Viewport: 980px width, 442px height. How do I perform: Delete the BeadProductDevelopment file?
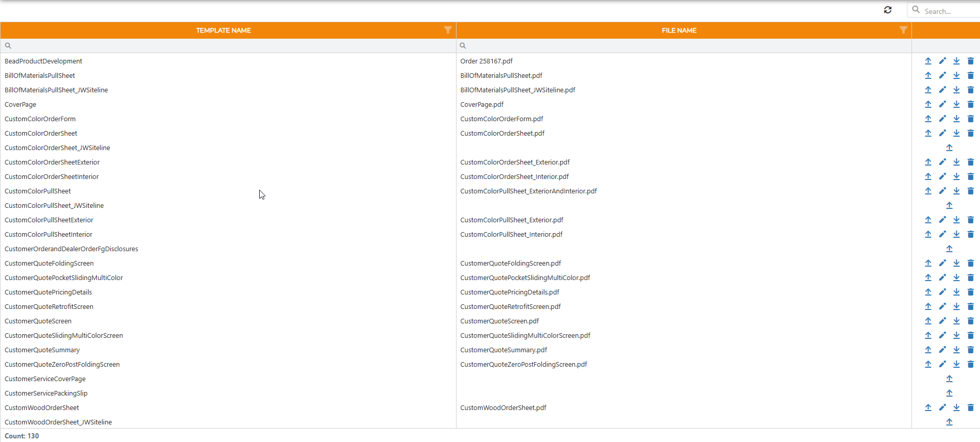click(x=971, y=61)
